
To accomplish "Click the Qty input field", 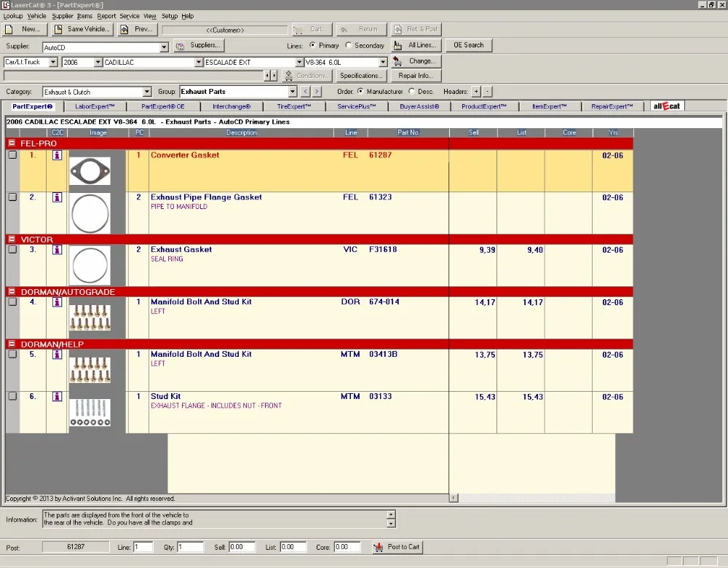I will 190,547.
